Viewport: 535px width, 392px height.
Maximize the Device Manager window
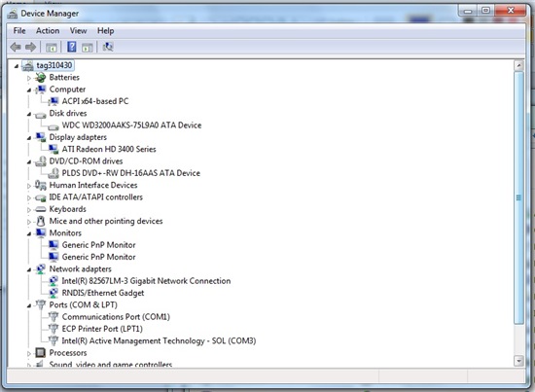click(x=485, y=11)
